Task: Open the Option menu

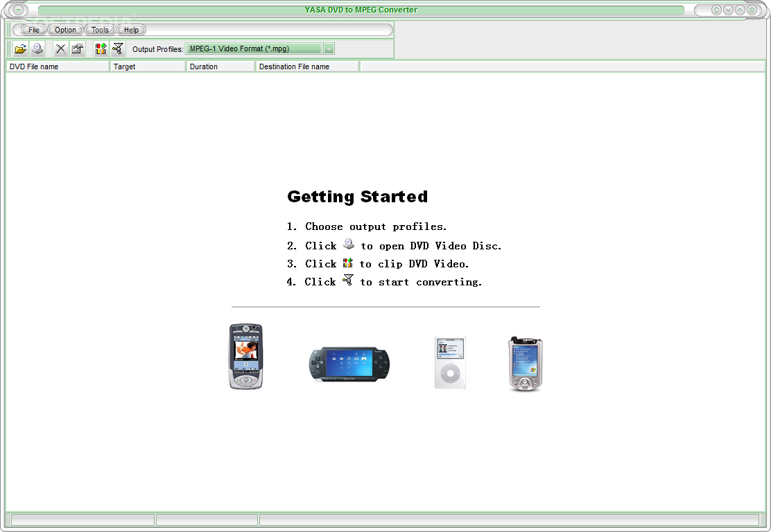Action: (x=65, y=30)
